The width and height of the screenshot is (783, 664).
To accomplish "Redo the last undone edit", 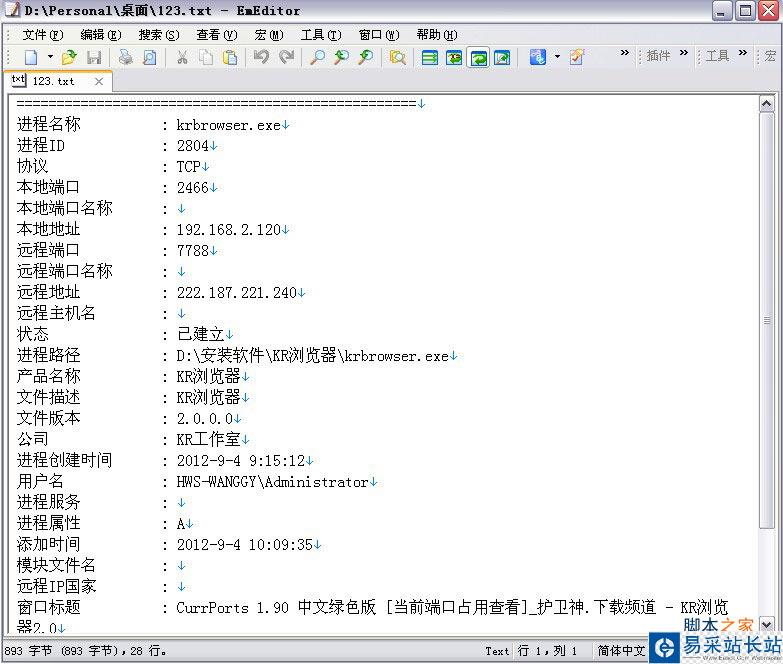I will pyautogui.click(x=286, y=57).
